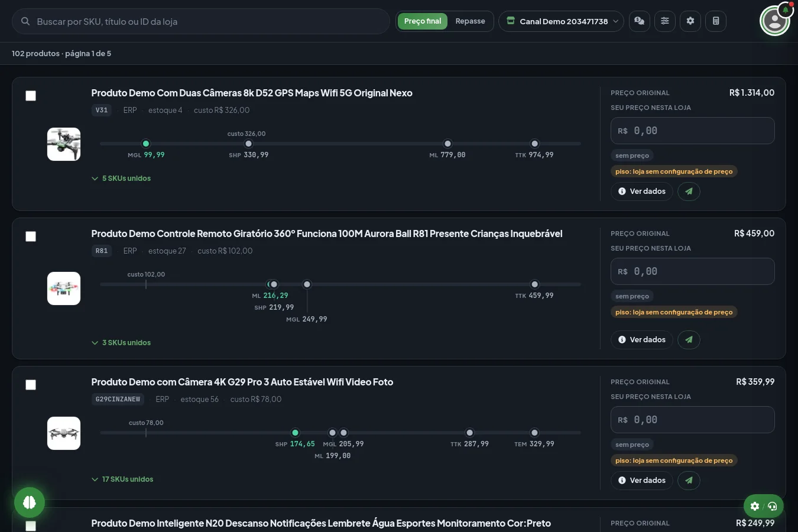Select the Preço final tab
Image resolution: width=798 pixels, height=532 pixels.
tap(423, 21)
